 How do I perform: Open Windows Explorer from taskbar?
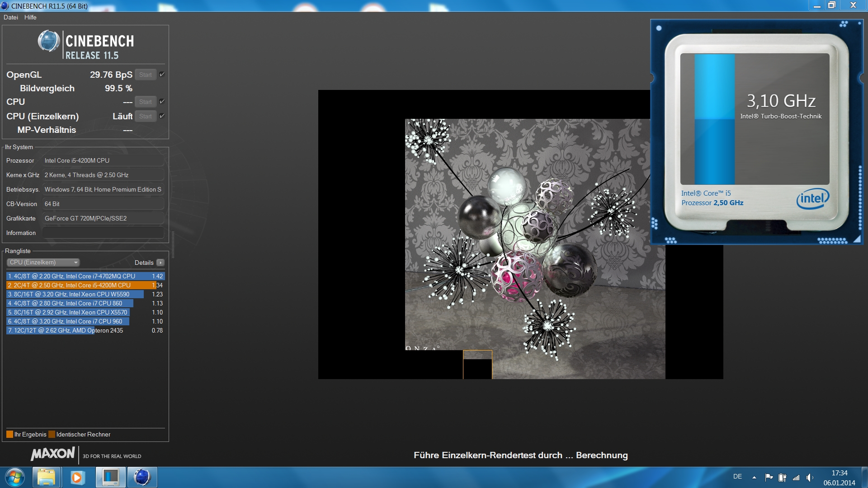tap(46, 477)
